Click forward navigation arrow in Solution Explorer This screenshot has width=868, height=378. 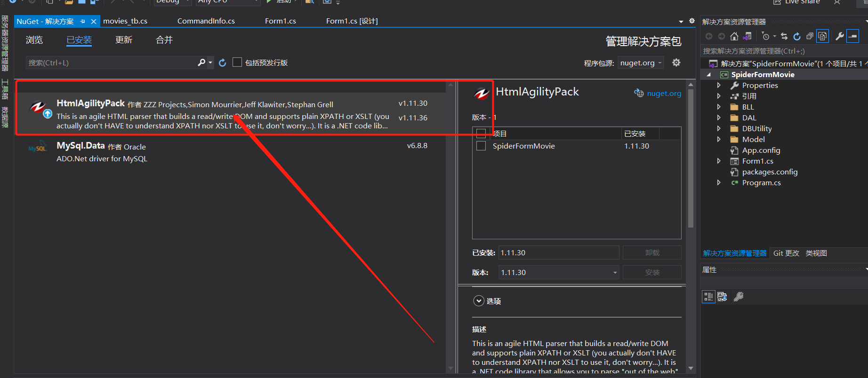pos(722,36)
